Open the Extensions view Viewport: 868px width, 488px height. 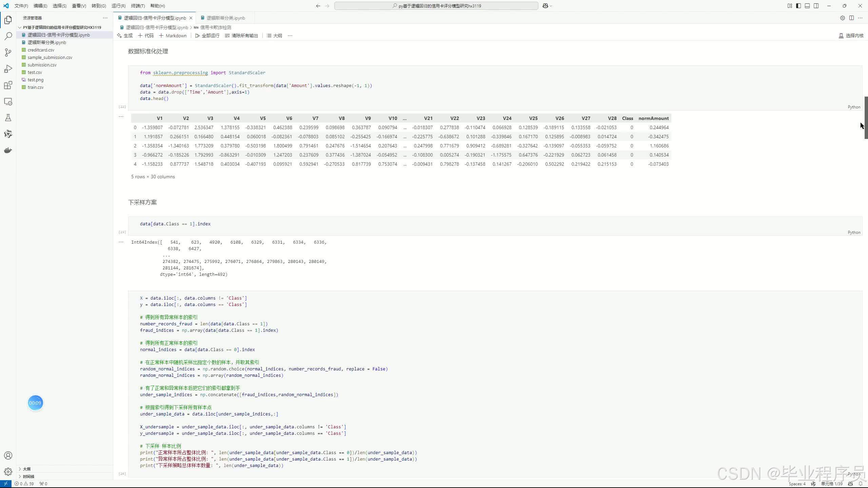pyautogui.click(x=8, y=85)
